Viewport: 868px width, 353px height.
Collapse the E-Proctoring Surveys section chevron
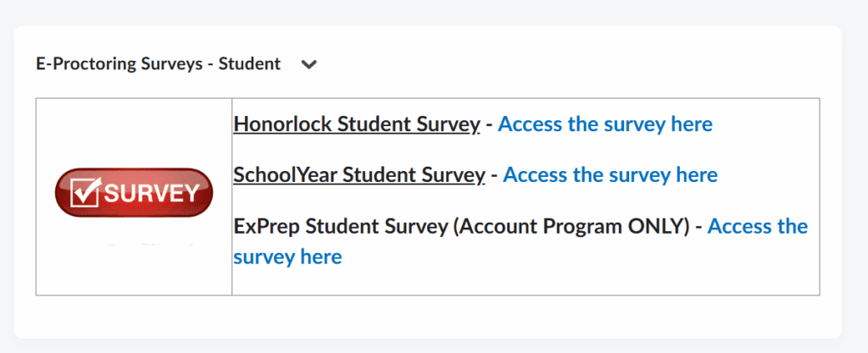click(309, 64)
